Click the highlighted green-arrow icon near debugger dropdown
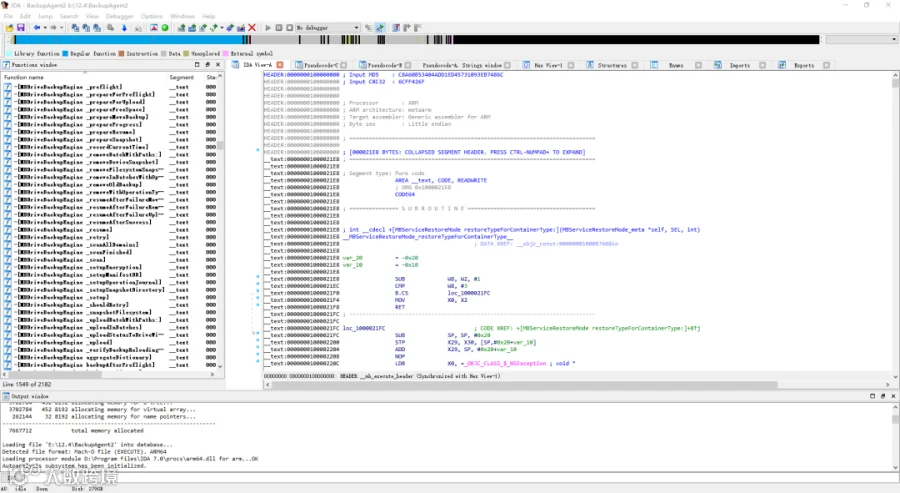900x493 pixels. coord(380,28)
